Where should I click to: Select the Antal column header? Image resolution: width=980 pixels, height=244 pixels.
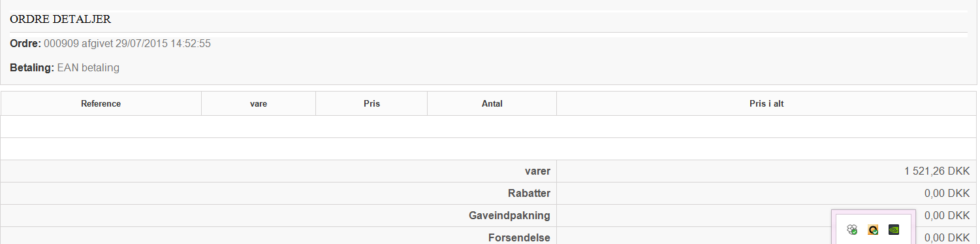(492, 103)
